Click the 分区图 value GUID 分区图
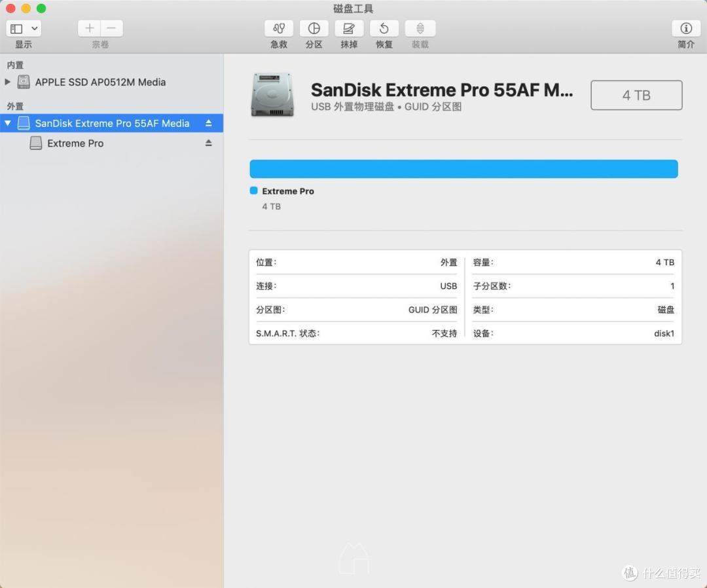707x588 pixels. pos(433,310)
